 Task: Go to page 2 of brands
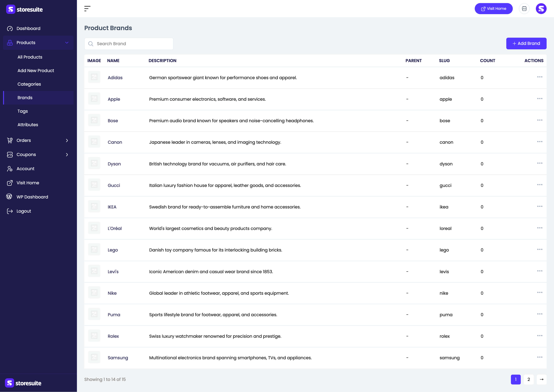(529, 379)
